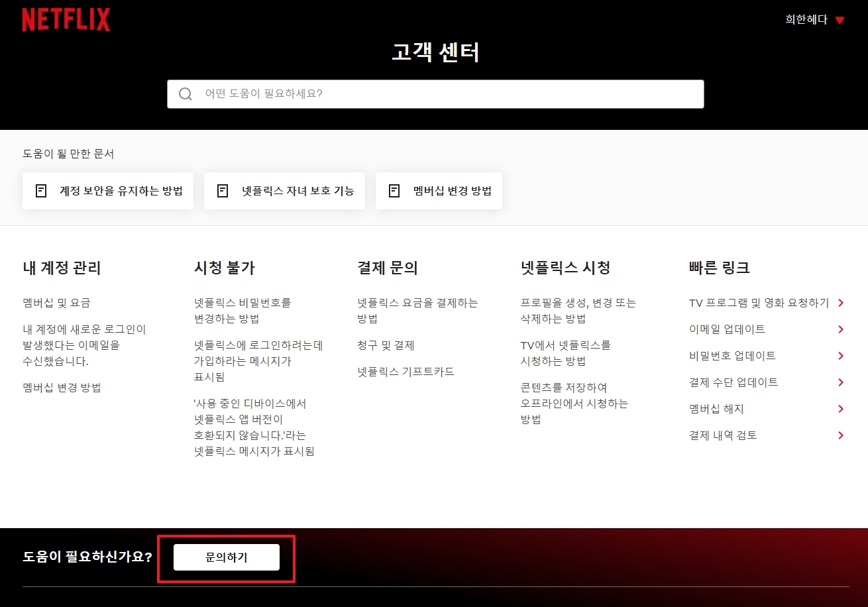Click the 고객 센터 title
This screenshot has height=607, width=868.
click(x=435, y=52)
